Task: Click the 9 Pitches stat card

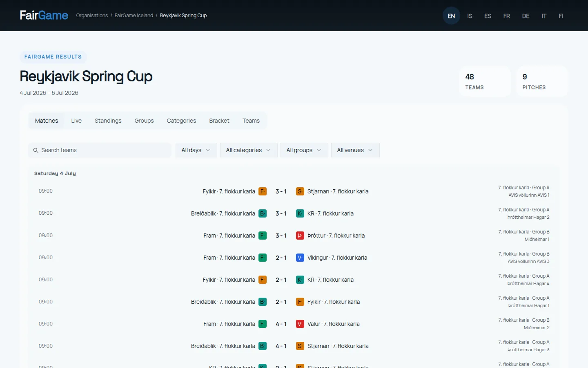Action: tap(542, 81)
